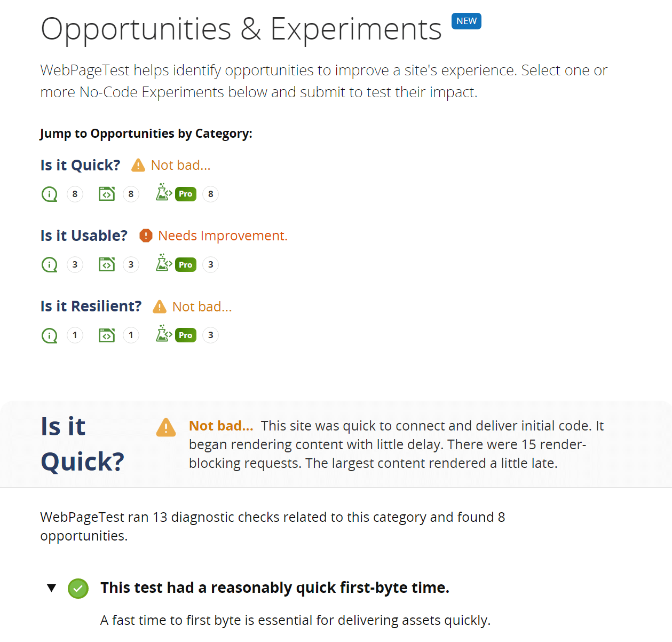Click the warning triangle in the Is it Quick summary
The height and width of the screenshot is (642, 672).
[x=165, y=427]
